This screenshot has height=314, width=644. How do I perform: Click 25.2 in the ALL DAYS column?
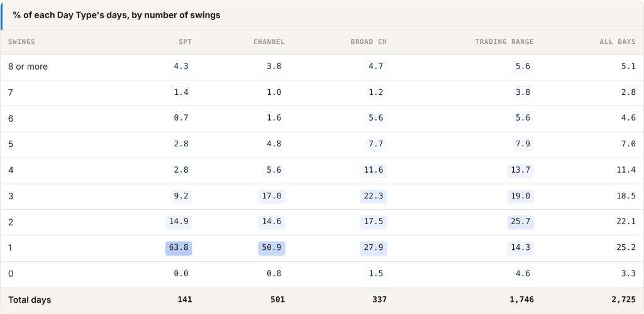[626, 248]
